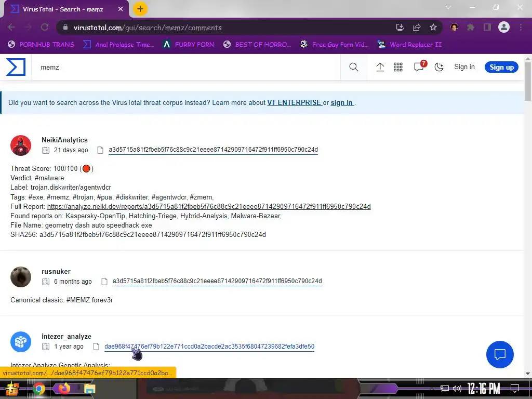Go back with browser back arrow
This screenshot has height=399, width=532.
11,28
